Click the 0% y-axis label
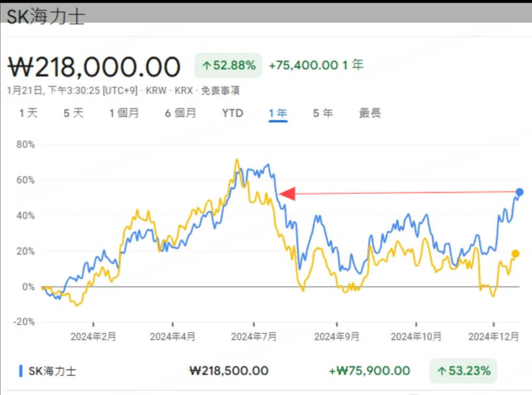The width and height of the screenshot is (532, 395). point(28,287)
